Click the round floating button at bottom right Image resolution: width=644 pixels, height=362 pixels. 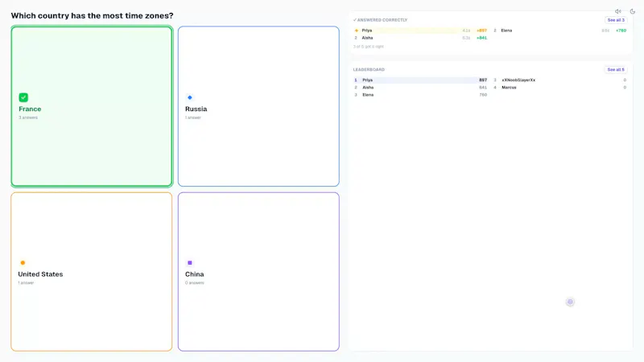coord(570,302)
